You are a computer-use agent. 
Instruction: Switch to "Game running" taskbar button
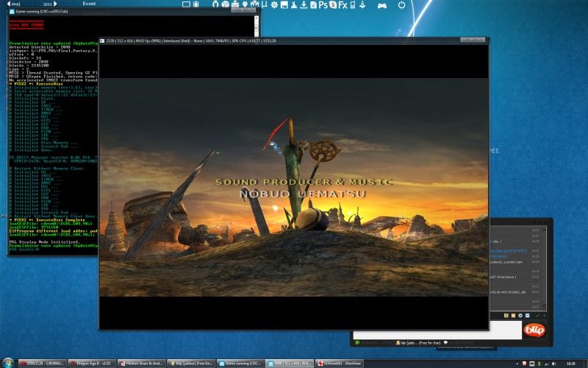click(240, 363)
